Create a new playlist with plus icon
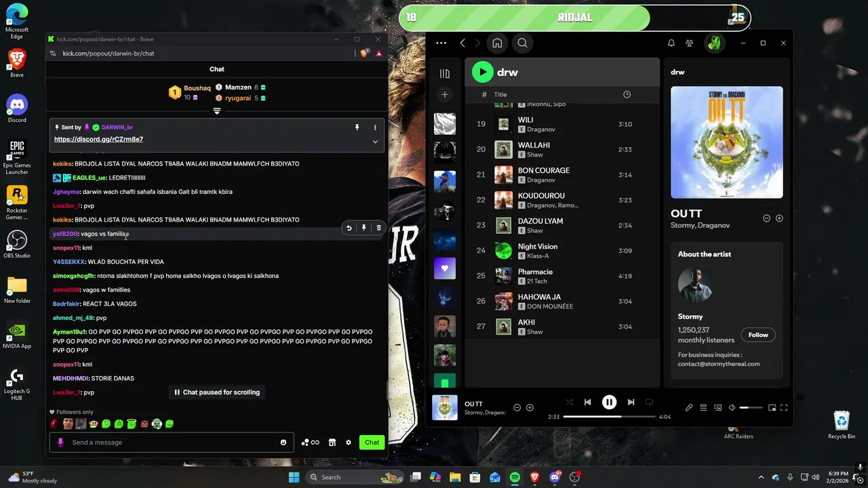The height and width of the screenshot is (488, 868). tap(445, 94)
